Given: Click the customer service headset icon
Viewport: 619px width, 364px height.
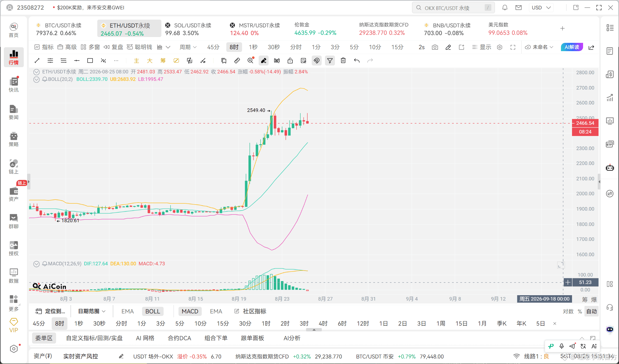Looking at the screenshot, I should click(610, 307).
